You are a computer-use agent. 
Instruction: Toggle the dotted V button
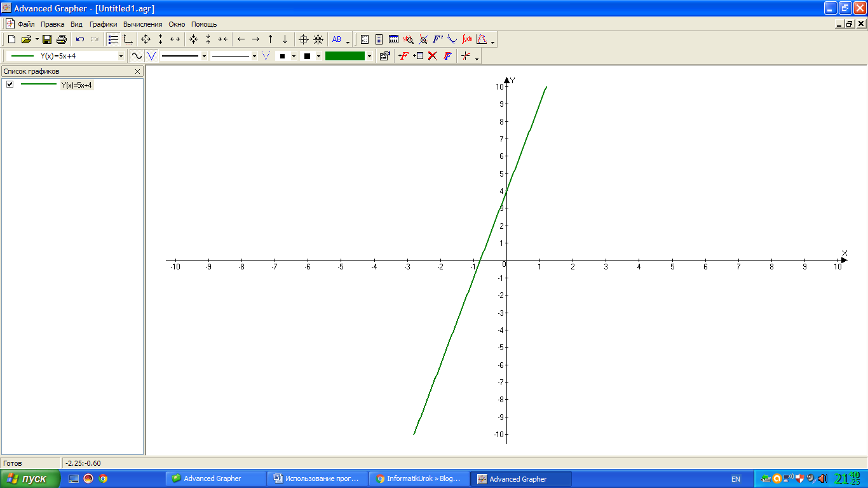coord(266,56)
